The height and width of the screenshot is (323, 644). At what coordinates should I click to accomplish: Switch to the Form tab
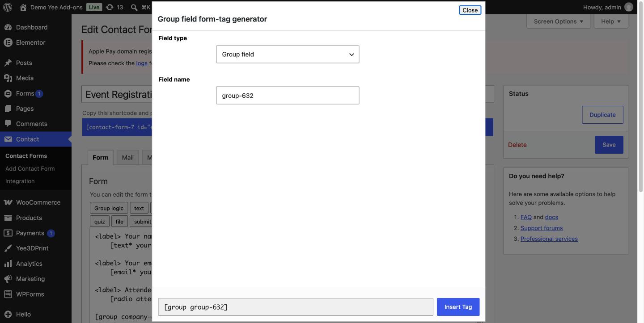pyautogui.click(x=101, y=157)
